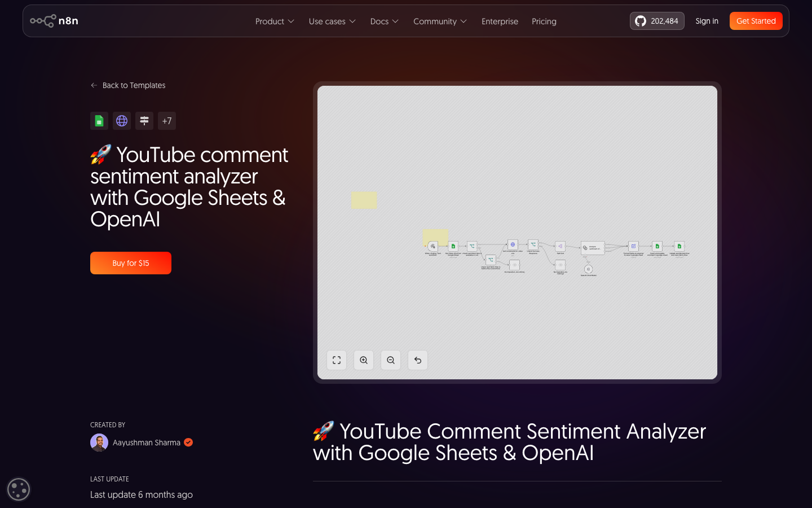
Task: Buy the template for $15
Action: pos(131,263)
